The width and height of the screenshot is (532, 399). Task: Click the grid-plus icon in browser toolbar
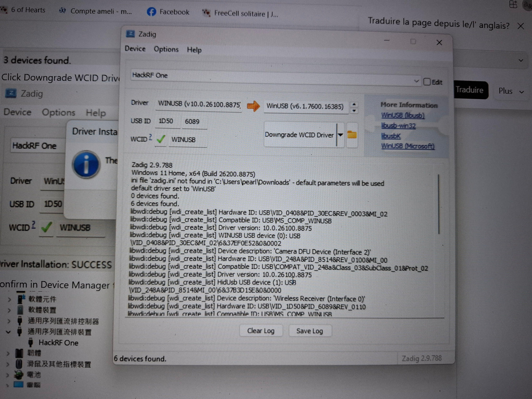pos(513,4)
